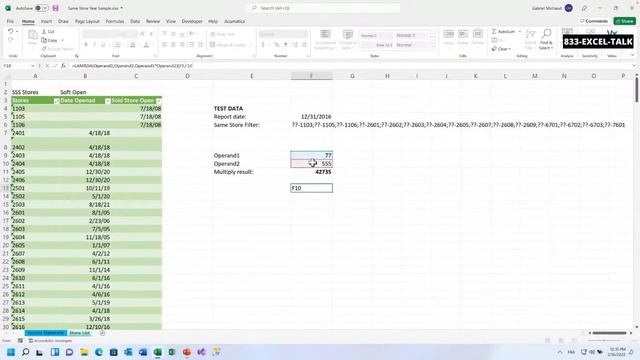This screenshot has width=640, height=360.
Task: Click the Redo arrow icon
Action: click(11, 40)
